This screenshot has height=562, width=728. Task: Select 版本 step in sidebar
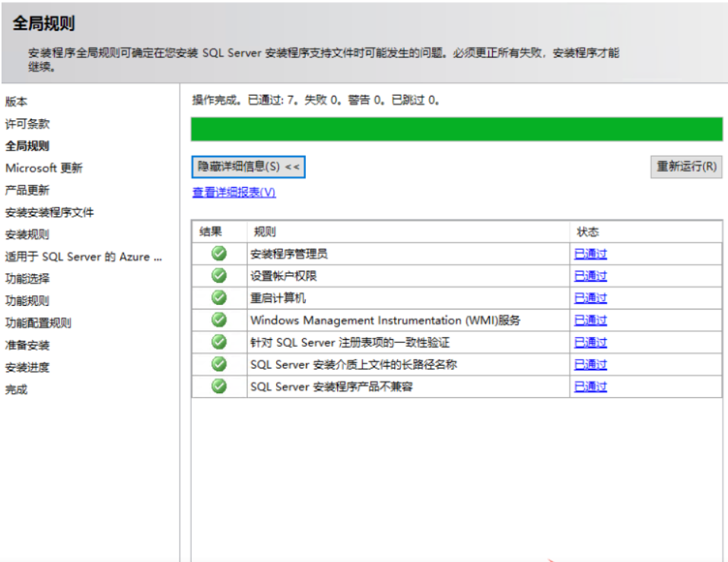point(16,102)
